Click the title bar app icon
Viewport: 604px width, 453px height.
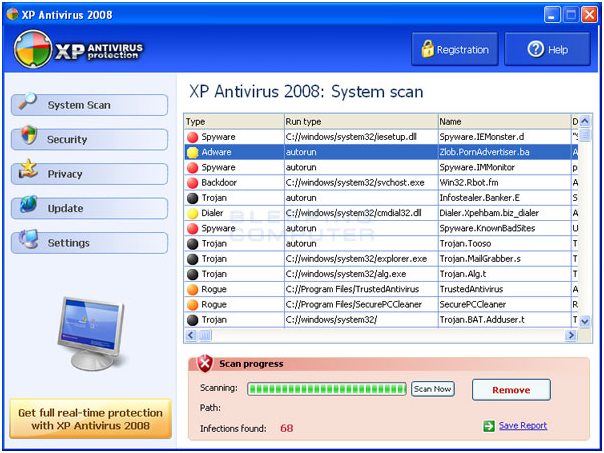click(x=12, y=15)
